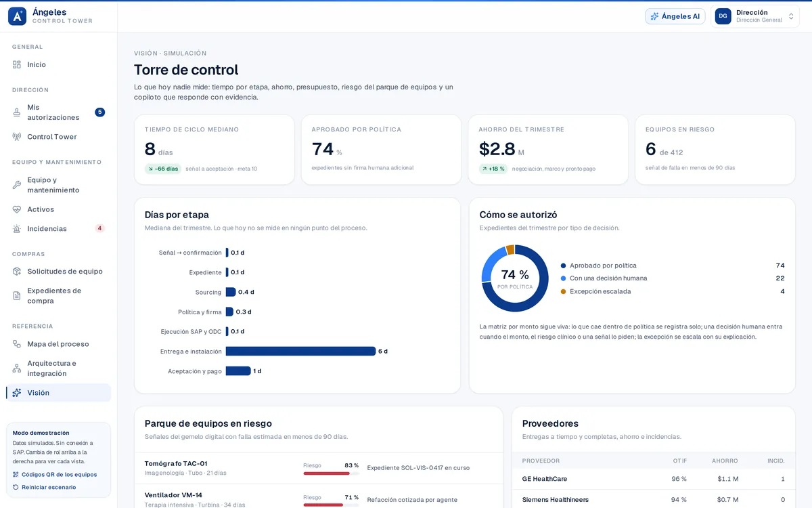This screenshot has height=508, width=812.
Task: Click the Tomógrafo TAC-01 risk bar 83 %
Action: coord(331,473)
